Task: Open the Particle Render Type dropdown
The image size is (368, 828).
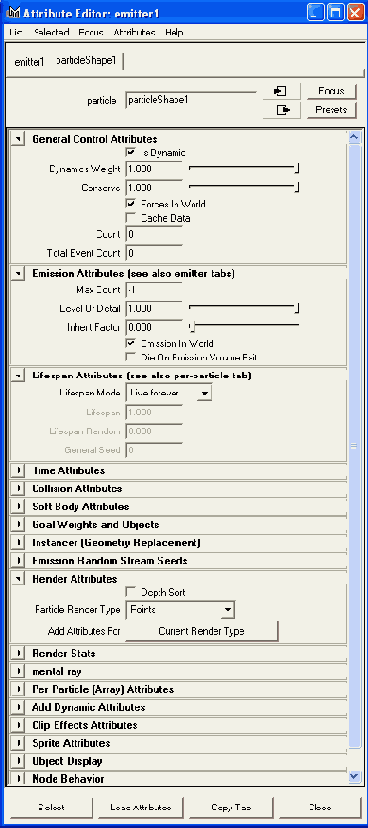Action: click(180, 610)
